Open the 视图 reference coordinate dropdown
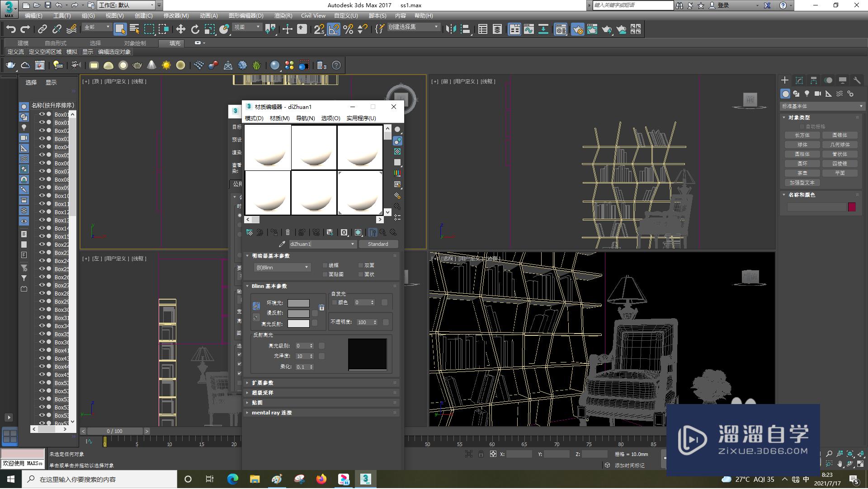The image size is (868, 489). (x=247, y=27)
